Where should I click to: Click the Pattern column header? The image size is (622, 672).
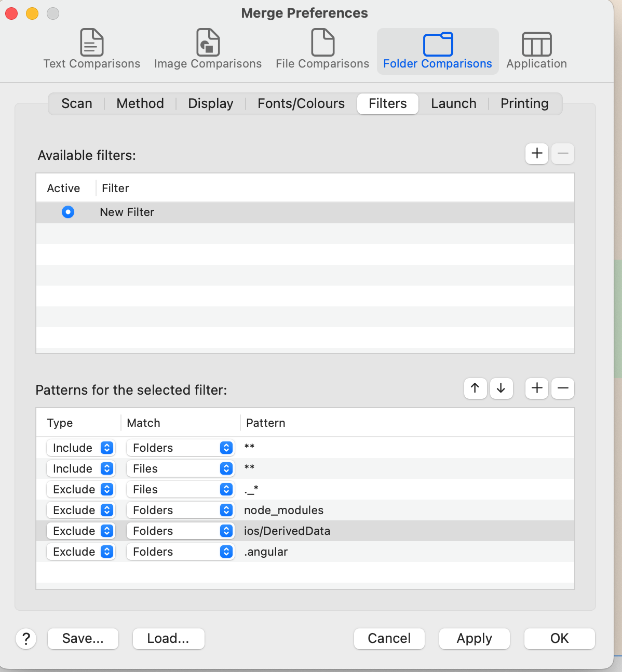[x=266, y=423]
